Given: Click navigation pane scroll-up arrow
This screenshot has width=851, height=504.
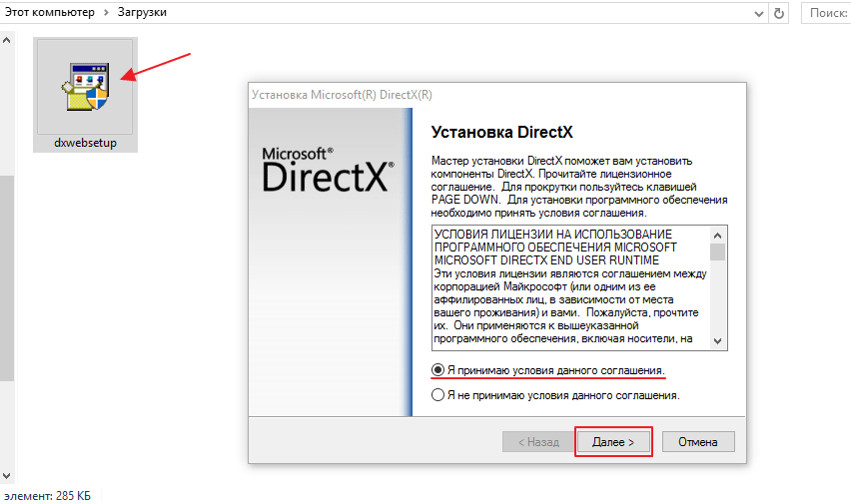Looking at the screenshot, I should [x=6, y=41].
